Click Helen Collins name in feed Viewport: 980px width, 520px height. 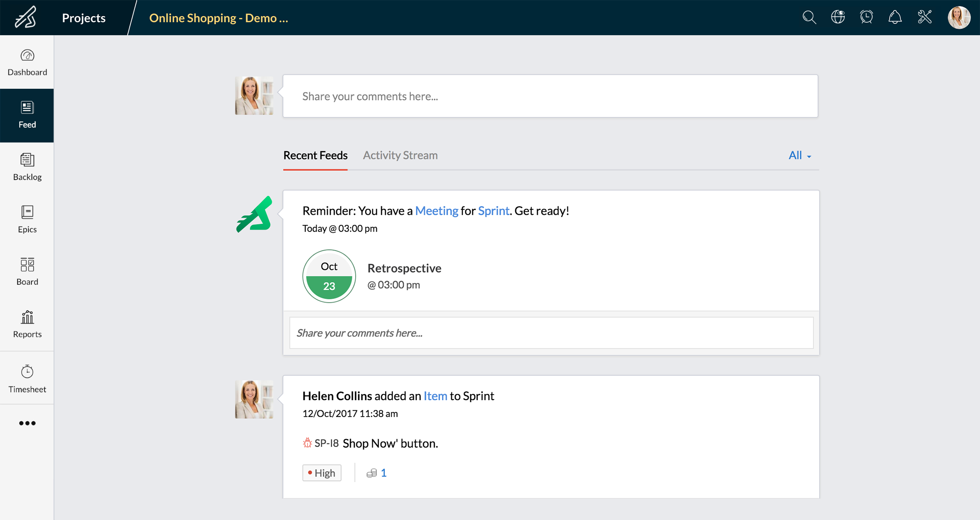click(x=337, y=396)
